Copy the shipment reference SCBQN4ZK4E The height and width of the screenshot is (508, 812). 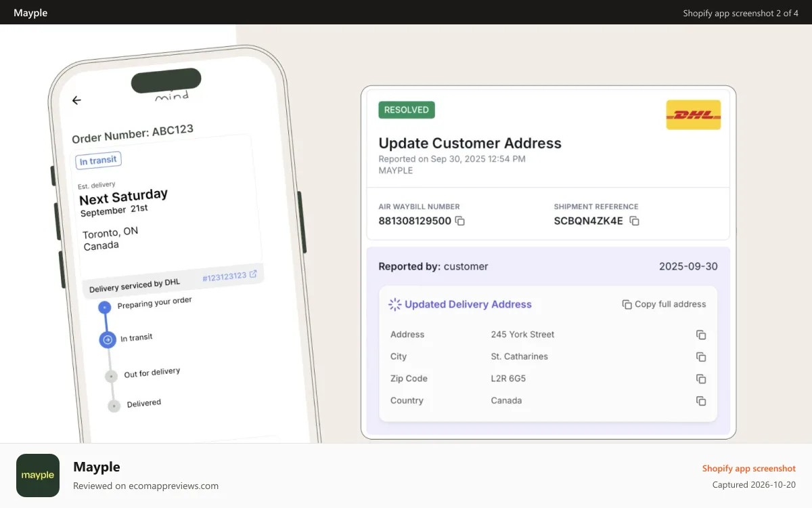634,221
